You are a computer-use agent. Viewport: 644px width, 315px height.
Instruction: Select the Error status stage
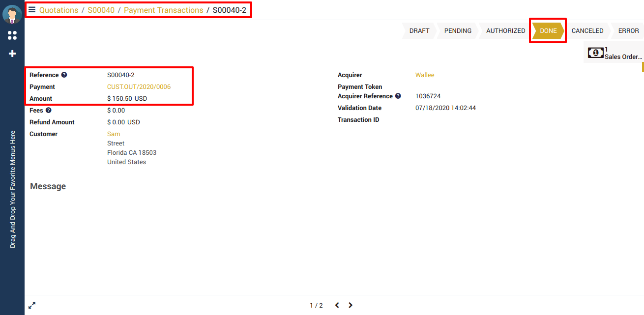point(628,30)
